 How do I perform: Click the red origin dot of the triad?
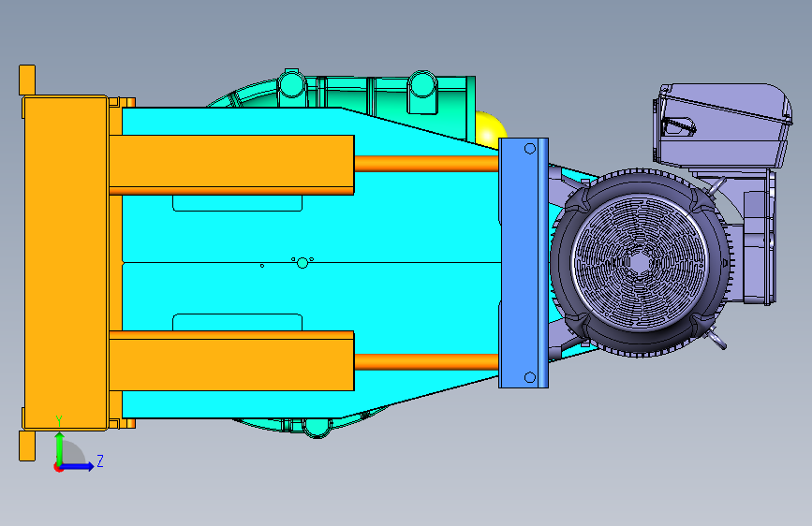tap(58, 467)
